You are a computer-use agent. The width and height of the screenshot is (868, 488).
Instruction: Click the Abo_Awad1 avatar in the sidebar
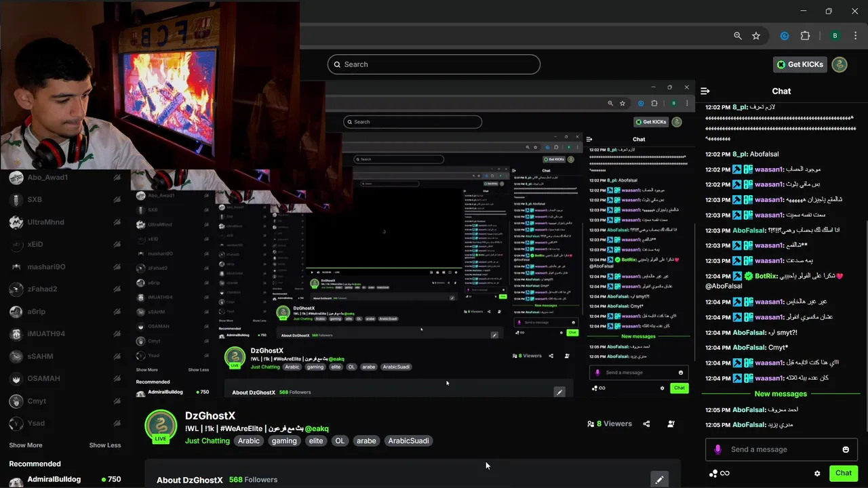coord(16,178)
